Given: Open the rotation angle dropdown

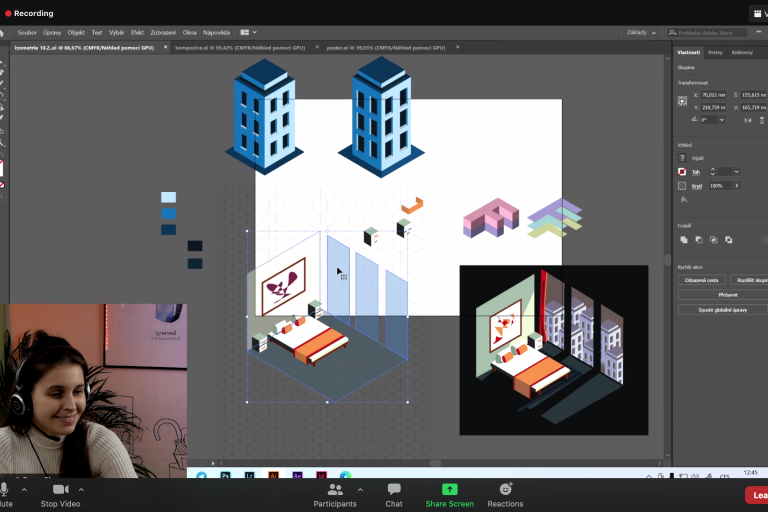Looking at the screenshot, I should [724, 119].
